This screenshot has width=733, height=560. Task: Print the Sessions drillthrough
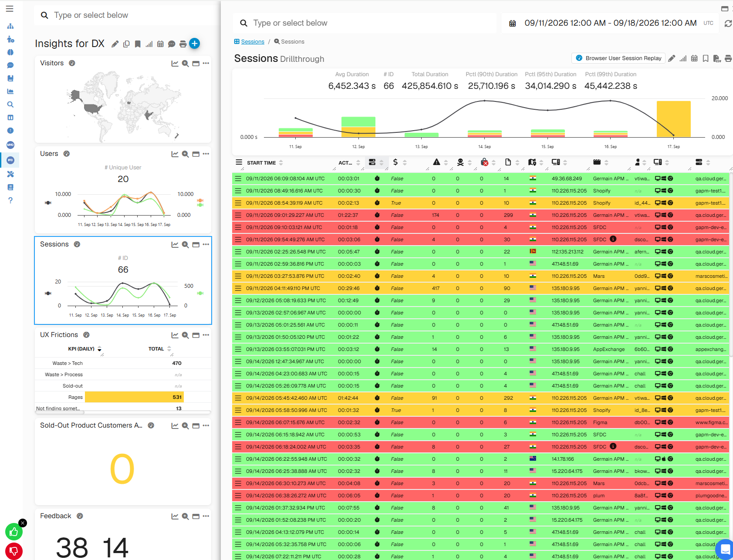728,58
